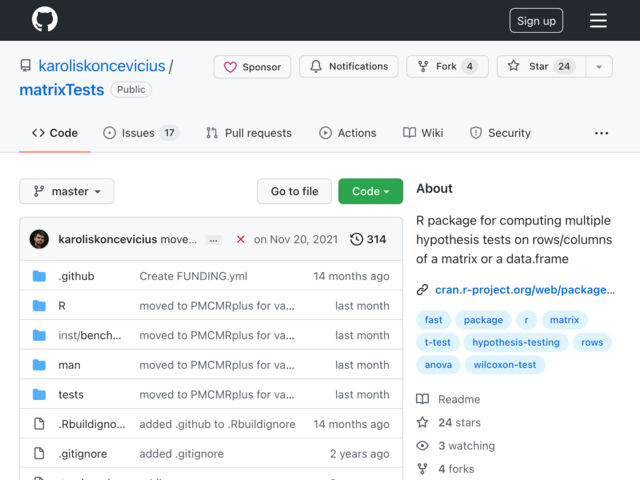Viewport: 640px width, 480px height.
Task: Open commit dated Nov 20, 2021
Action: (296, 239)
